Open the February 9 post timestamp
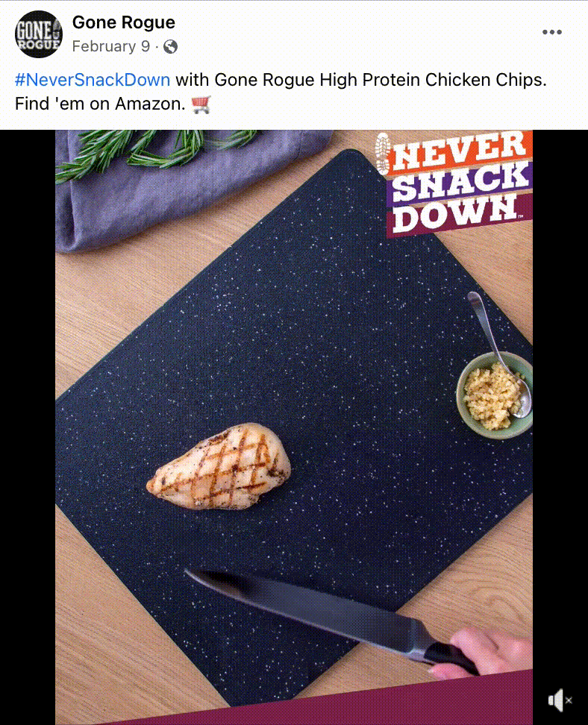This screenshot has width=588, height=725. [x=111, y=46]
